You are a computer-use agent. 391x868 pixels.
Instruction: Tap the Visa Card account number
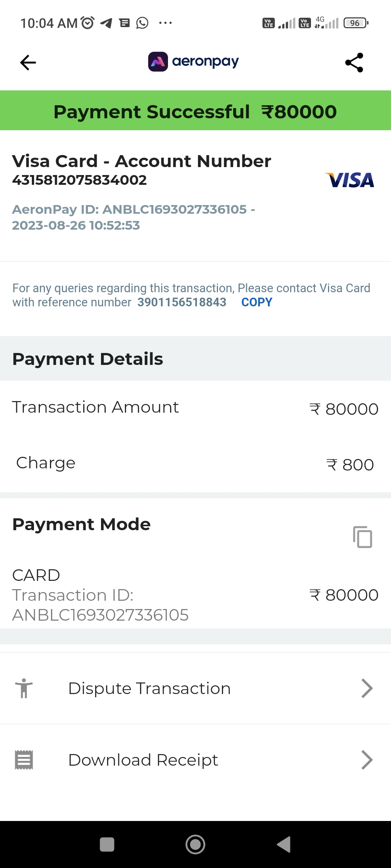(x=79, y=180)
